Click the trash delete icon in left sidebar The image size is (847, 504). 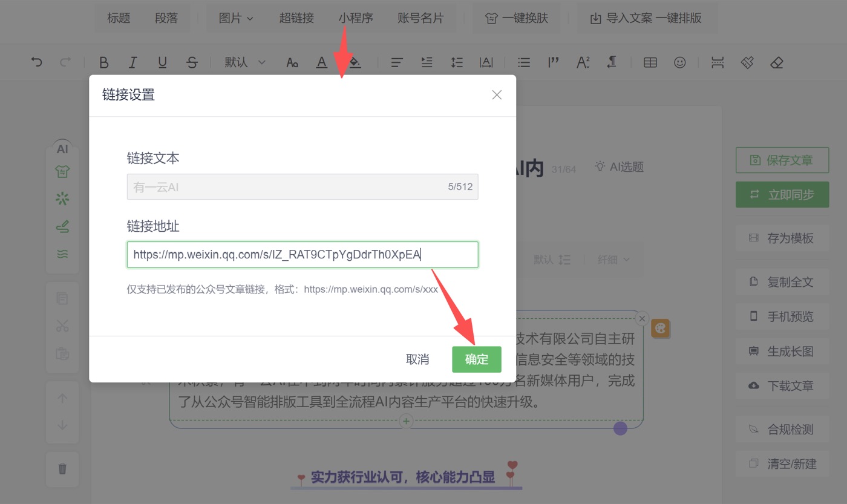pyautogui.click(x=62, y=469)
